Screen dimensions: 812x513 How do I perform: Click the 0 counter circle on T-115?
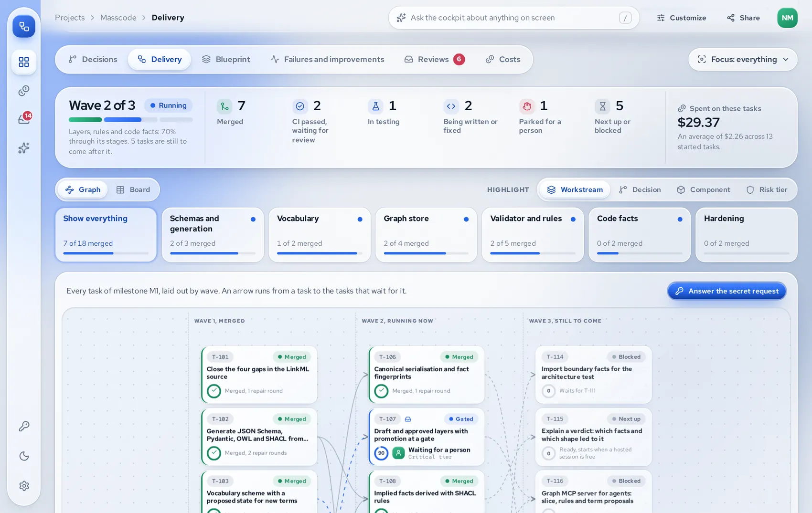[x=548, y=453]
